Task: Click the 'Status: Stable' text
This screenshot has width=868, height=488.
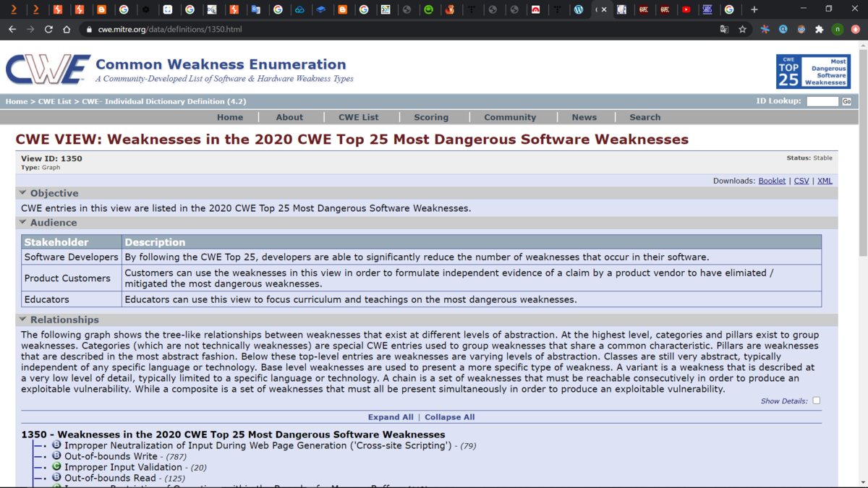Action: (x=809, y=158)
